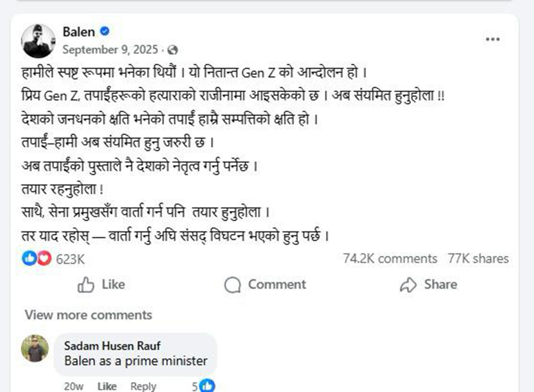This screenshot has height=392, width=534.
Task: Click the Comment speech-bubble icon
Action: pos(233,285)
